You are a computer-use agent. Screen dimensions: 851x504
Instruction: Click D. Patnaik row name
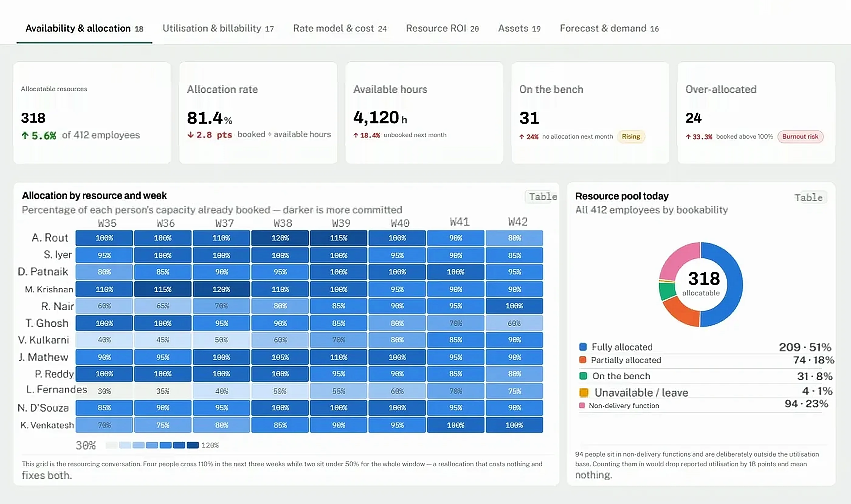43,272
